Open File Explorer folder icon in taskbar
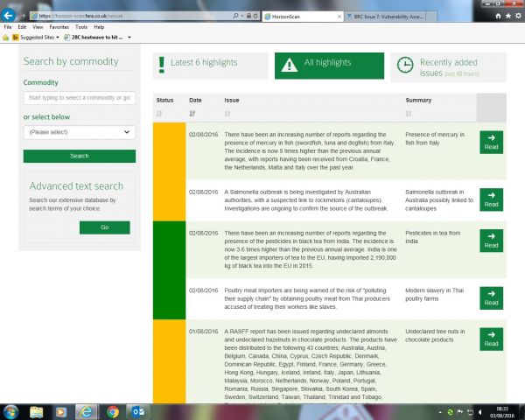 (x=38, y=411)
